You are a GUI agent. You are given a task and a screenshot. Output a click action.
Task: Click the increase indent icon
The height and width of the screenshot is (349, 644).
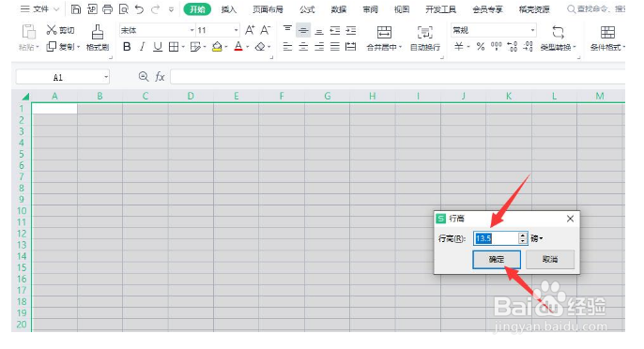pos(351,30)
